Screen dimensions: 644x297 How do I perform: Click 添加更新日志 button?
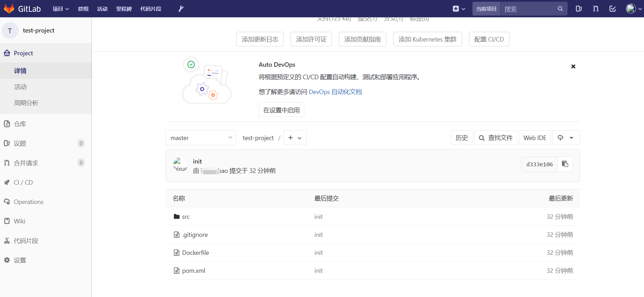[x=260, y=39]
